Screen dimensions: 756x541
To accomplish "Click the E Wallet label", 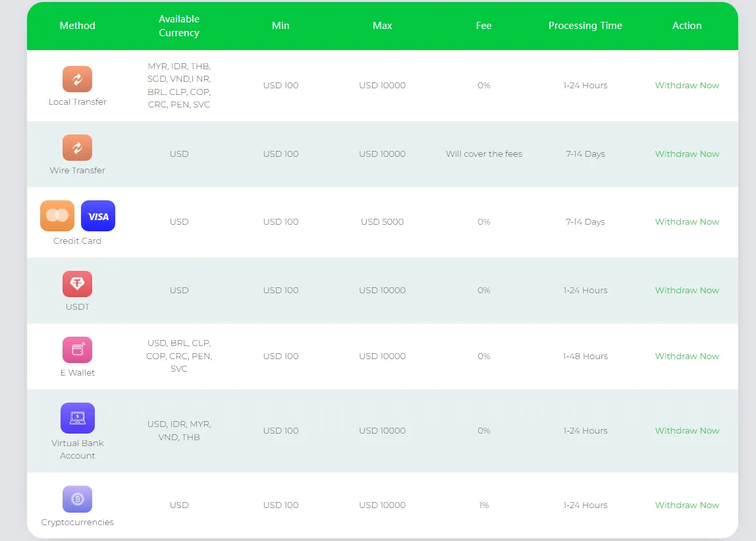I will [x=77, y=372].
